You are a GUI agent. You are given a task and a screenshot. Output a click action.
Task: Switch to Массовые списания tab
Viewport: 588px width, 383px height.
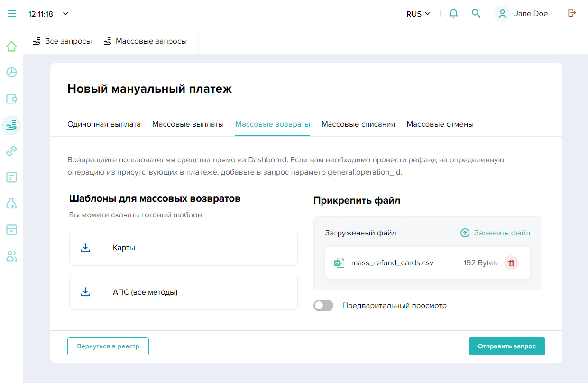click(x=358, y=124)
